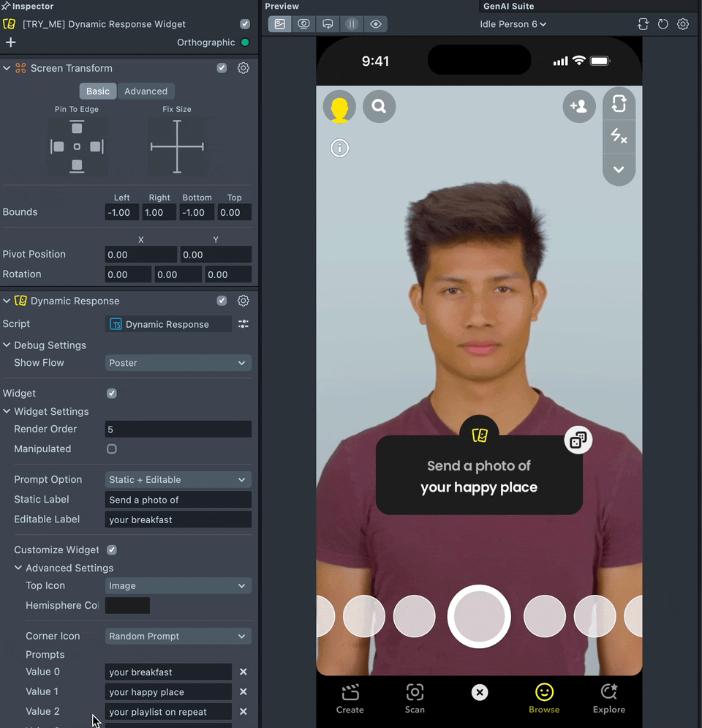Open the Prompt Option dropdown
The height and width of the screenshot is (728, 702).
tap(178, 480)
